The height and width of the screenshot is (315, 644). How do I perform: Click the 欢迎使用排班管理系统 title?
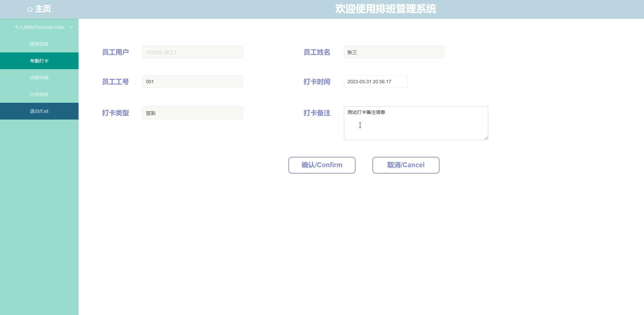[386, 9]
